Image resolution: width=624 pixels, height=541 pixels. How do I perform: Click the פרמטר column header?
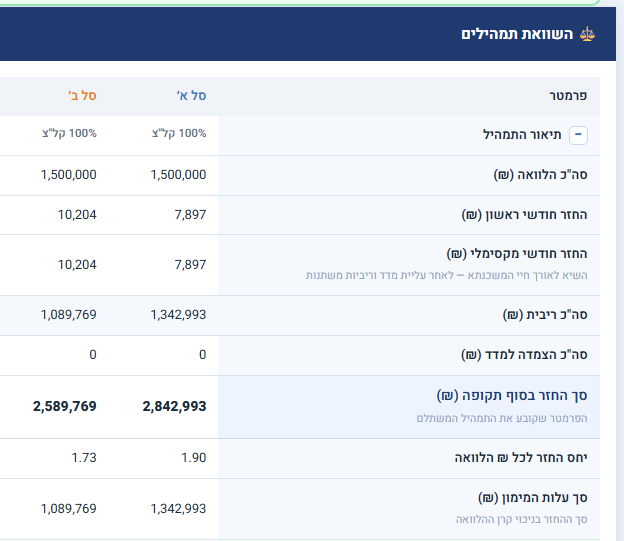tap(568, 96)
